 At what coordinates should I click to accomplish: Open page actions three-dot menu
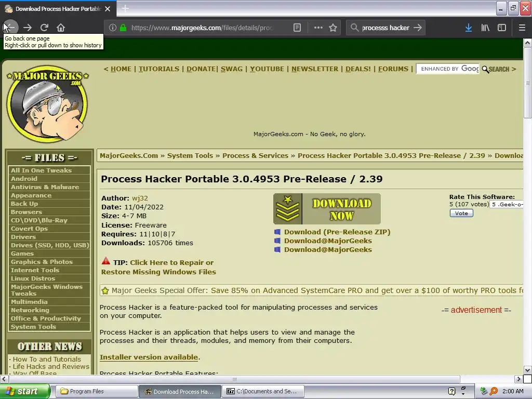[318, 28]
